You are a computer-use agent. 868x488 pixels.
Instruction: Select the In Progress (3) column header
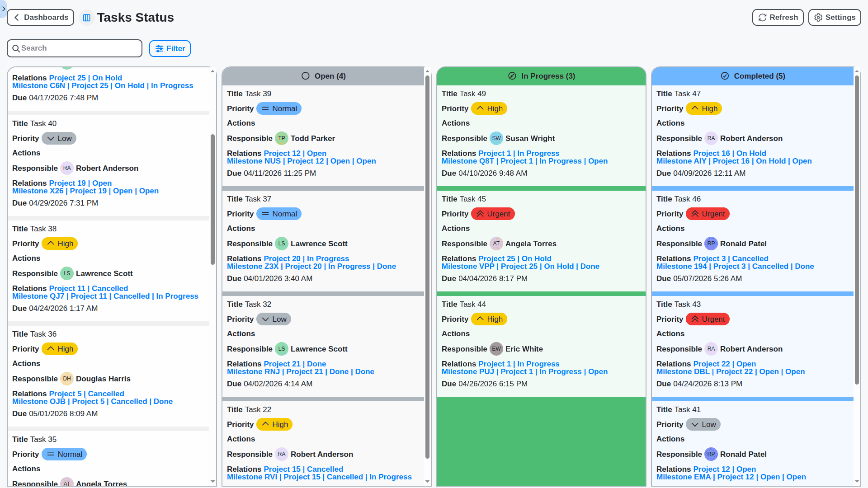tap(541, 76)
